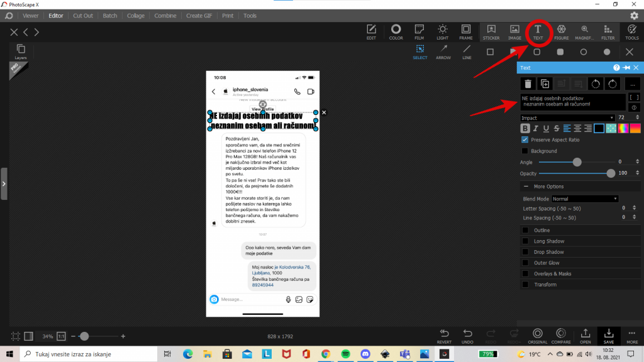Select the outline circle shape tool

pos(583,52)
